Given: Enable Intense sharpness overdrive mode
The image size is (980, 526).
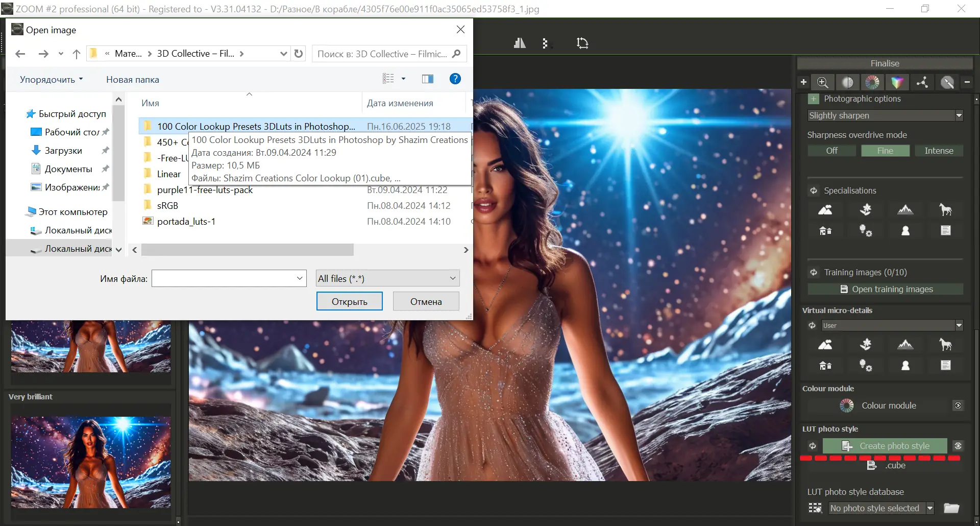Looking at the screenshot, I should click(x=939, y=150).
